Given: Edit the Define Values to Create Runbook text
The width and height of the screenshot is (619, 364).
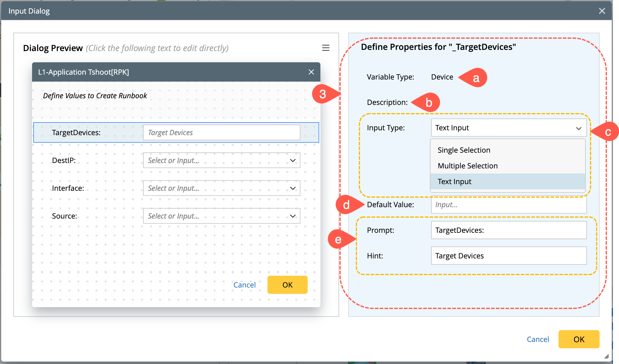Looking at the screenshot, I should [x=95, y=96].
